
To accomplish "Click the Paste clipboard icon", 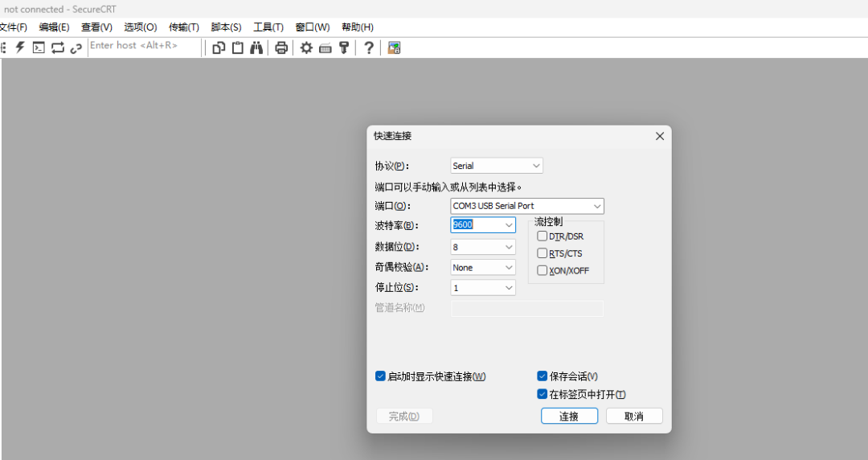I will pos(237,47).
